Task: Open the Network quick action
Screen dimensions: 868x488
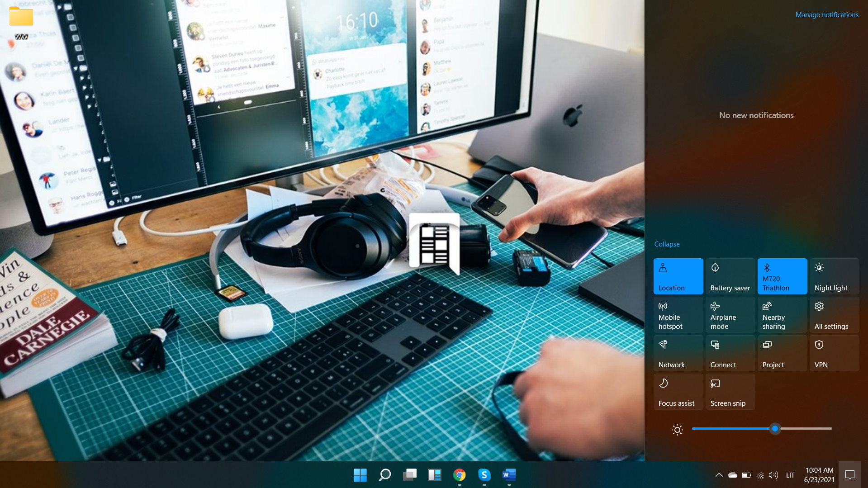Action: 678,353
